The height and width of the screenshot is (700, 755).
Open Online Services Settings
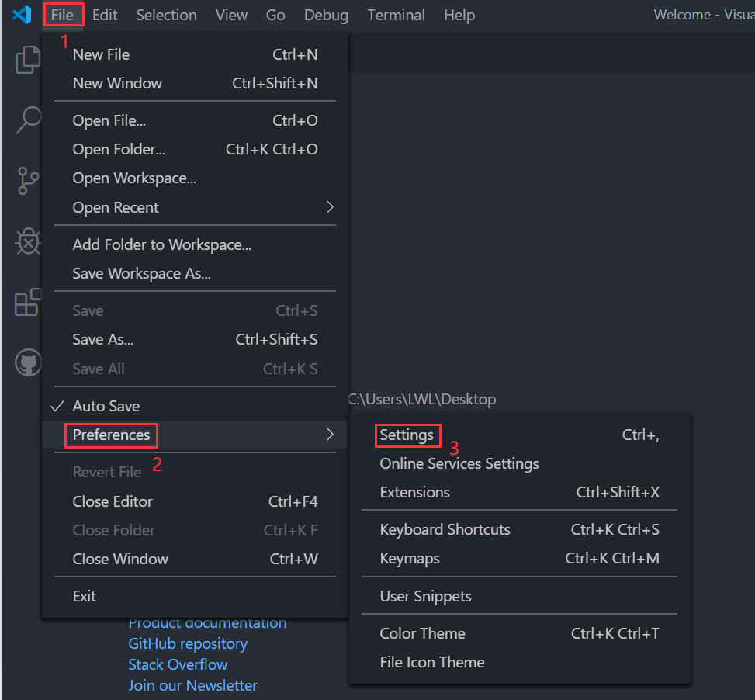click(x=519, y=463)
